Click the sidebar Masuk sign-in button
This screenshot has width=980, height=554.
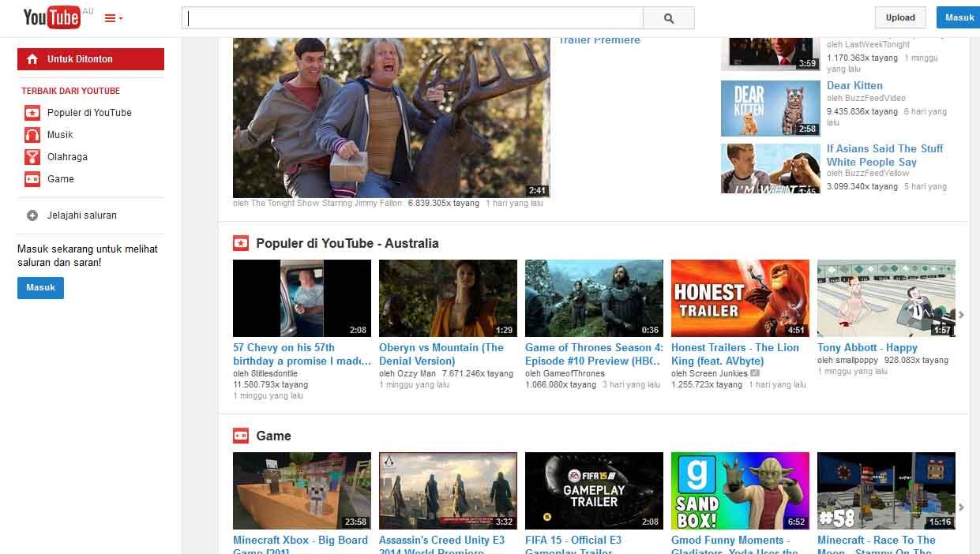tap(40, 288)
